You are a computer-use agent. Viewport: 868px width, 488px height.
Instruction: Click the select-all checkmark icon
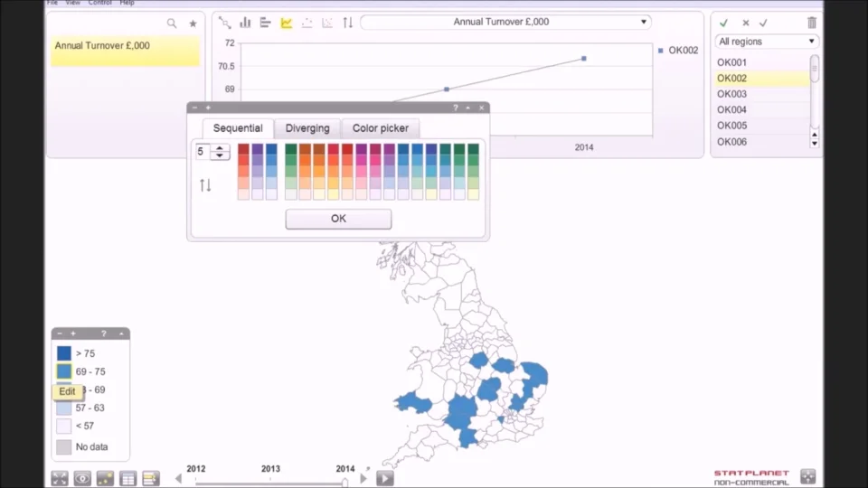coord(723,23)
